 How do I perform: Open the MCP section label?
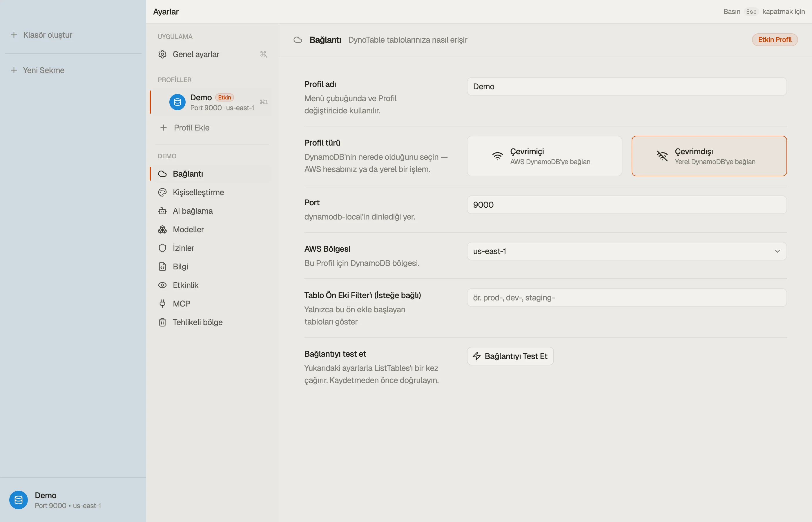(x=181, y=304)
